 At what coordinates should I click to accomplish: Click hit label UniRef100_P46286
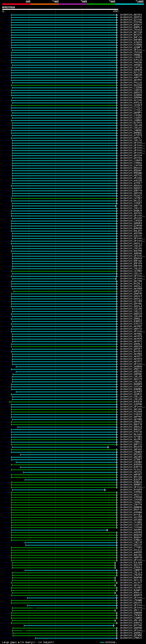[x=131, y=63]
